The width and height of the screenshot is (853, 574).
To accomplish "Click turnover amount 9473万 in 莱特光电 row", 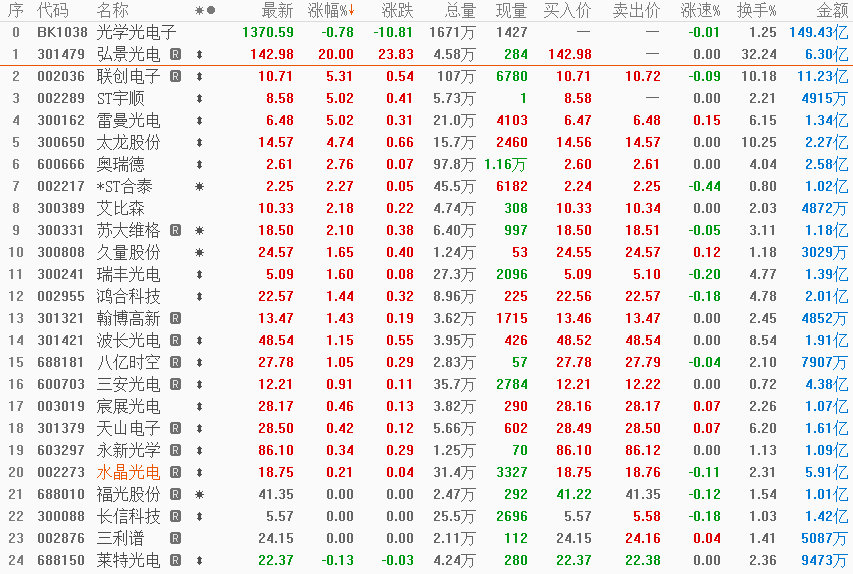I will [825, 560].
